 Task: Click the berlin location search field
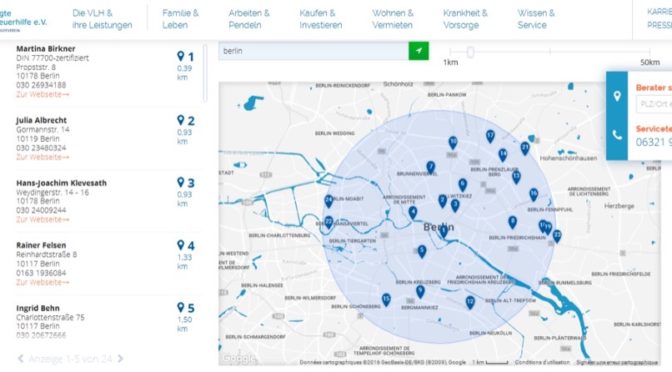click(313, 51)
